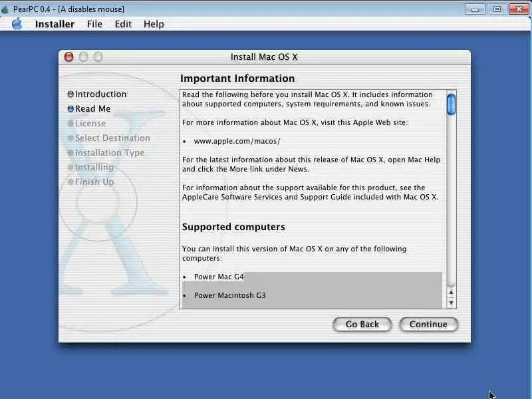
Task: Click the Installing step
Action: click(x=94, y=168)
